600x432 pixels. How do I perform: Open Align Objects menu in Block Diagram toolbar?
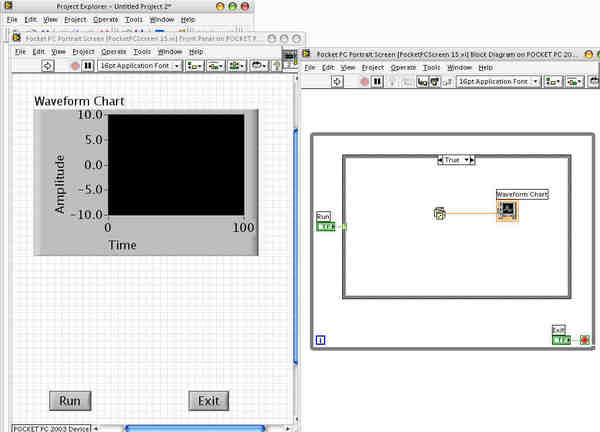click(x=553, y=82)
